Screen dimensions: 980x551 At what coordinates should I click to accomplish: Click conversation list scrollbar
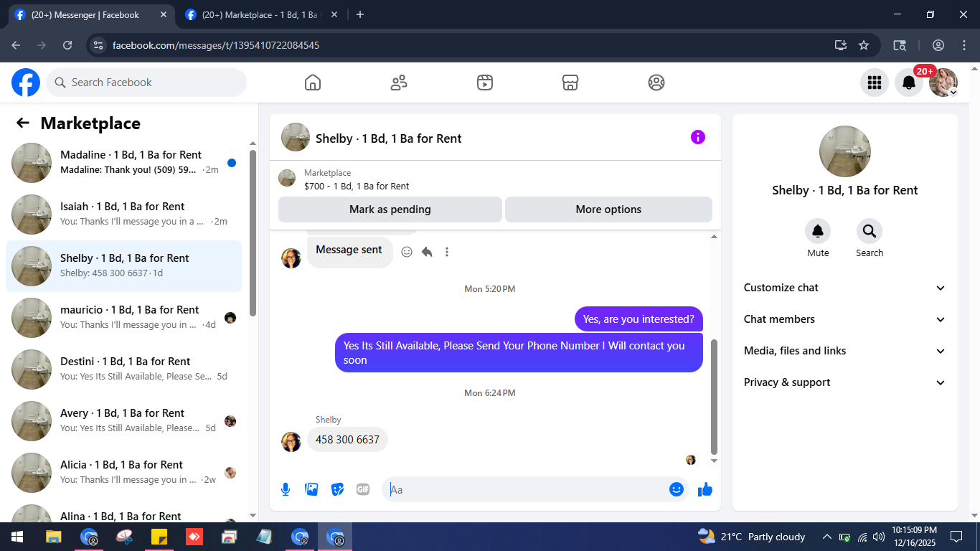[253, 233]
